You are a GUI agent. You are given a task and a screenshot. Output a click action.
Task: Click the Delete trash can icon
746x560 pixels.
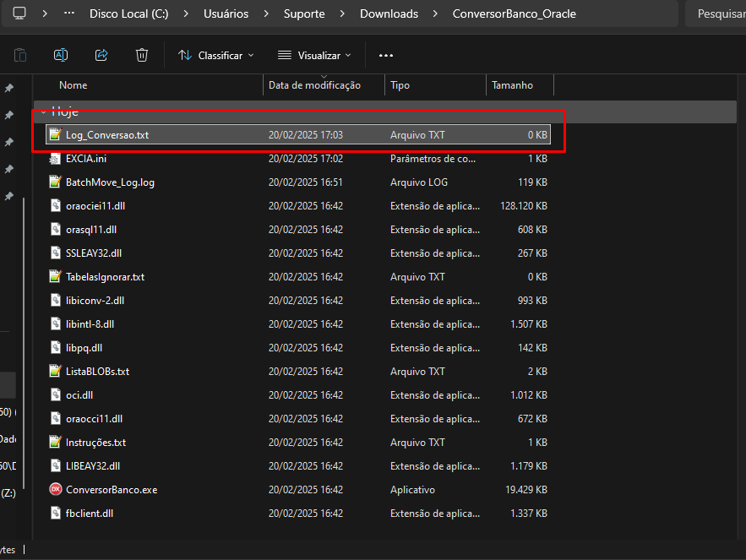(x=142, y=55)
